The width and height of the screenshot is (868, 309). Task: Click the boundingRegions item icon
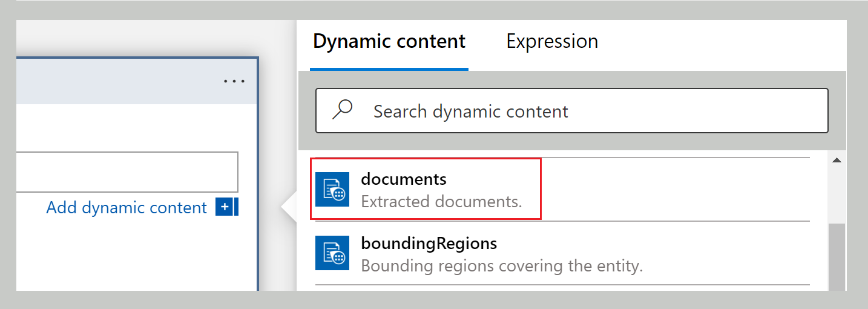point(332,253)
